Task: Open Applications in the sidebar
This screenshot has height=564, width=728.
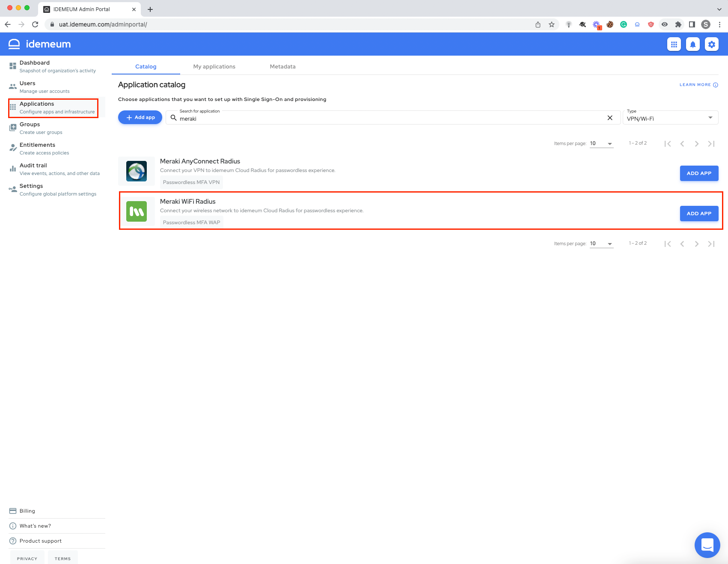Action: [56, 107]
